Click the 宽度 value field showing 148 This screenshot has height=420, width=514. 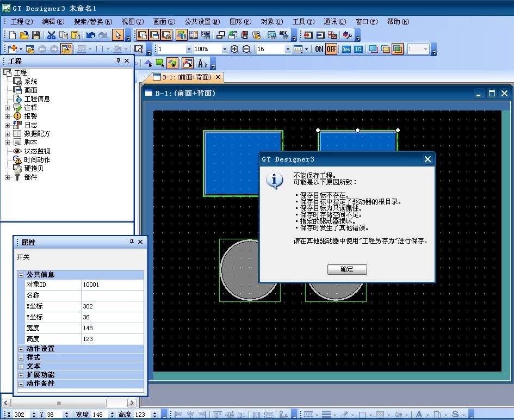point(112,328)
